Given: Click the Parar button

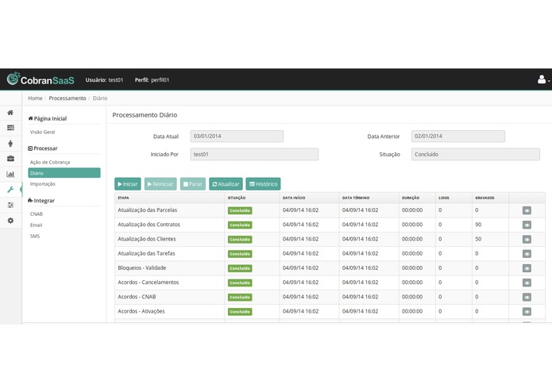Looking at the screenshot, I should (x=192, y=184).
